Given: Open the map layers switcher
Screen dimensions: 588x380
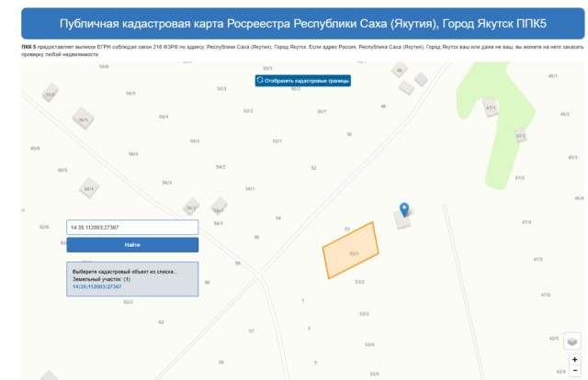Looking at the screenshot, I should [572, 341].
